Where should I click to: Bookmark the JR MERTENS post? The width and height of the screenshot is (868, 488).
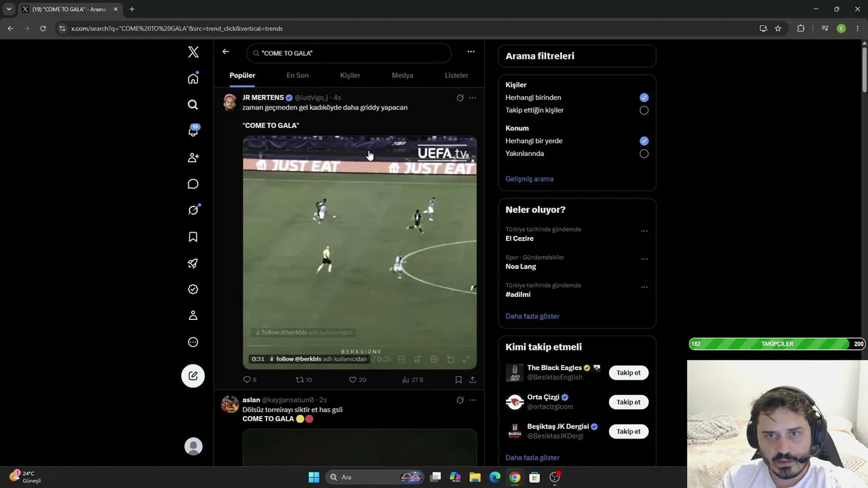point(458,380)
